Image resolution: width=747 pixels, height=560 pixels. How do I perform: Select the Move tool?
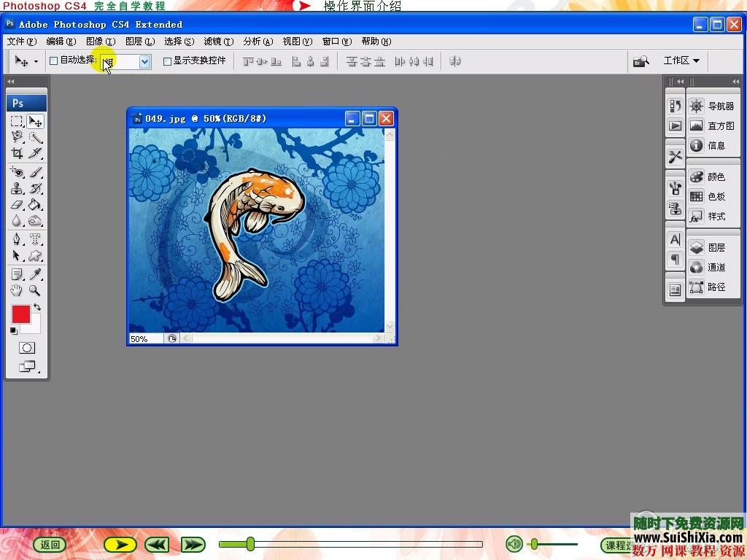click(x=35, y=121)
